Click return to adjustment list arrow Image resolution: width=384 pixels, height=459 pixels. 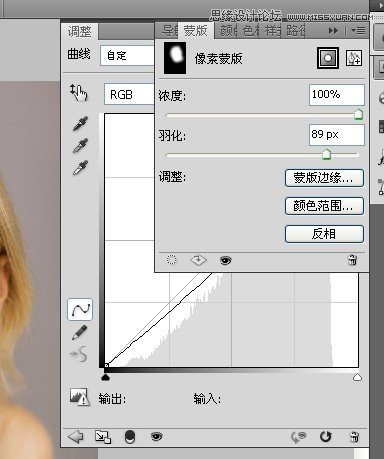tap(75, 436)
